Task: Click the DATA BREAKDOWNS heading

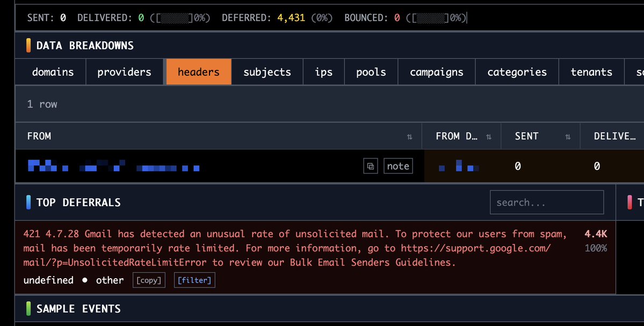Action: pyautogui.click(x=85, y=45)
